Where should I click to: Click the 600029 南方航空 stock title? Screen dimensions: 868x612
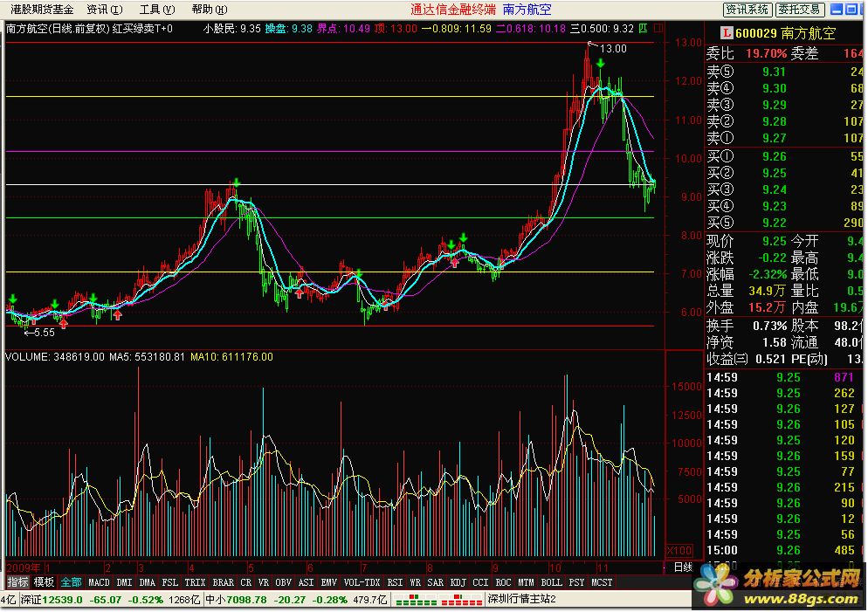coord(786,33)
